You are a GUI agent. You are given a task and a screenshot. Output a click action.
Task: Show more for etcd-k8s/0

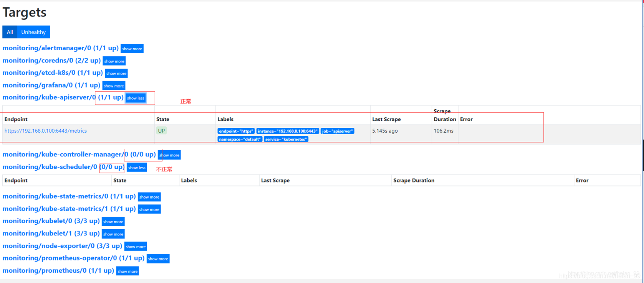pyautogui.click(x=116, y=74)
